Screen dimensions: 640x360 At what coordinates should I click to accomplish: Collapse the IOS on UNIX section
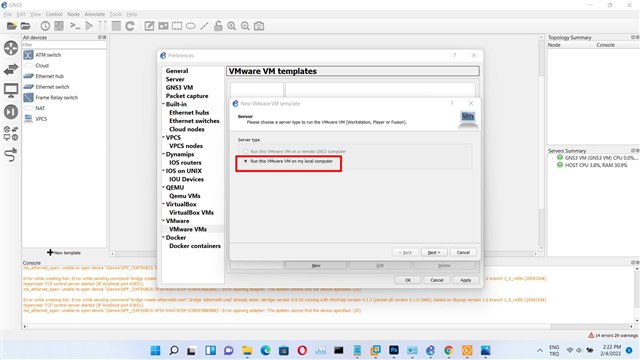163,171
